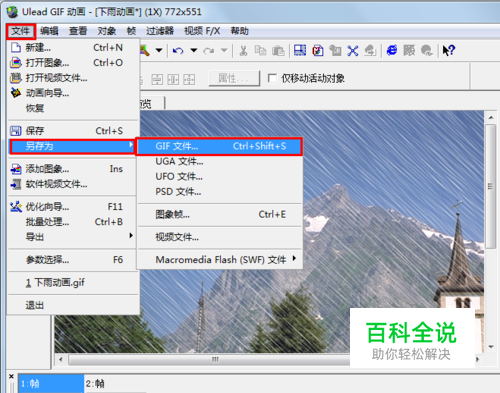Click the Undo arrow icon
The image size is (500, 393).
[x=178, y=51]
